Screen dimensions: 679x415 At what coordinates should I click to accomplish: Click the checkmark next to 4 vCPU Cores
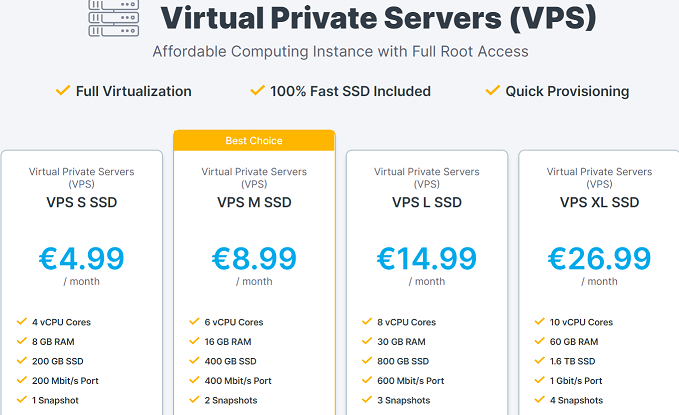coord(22,321)
